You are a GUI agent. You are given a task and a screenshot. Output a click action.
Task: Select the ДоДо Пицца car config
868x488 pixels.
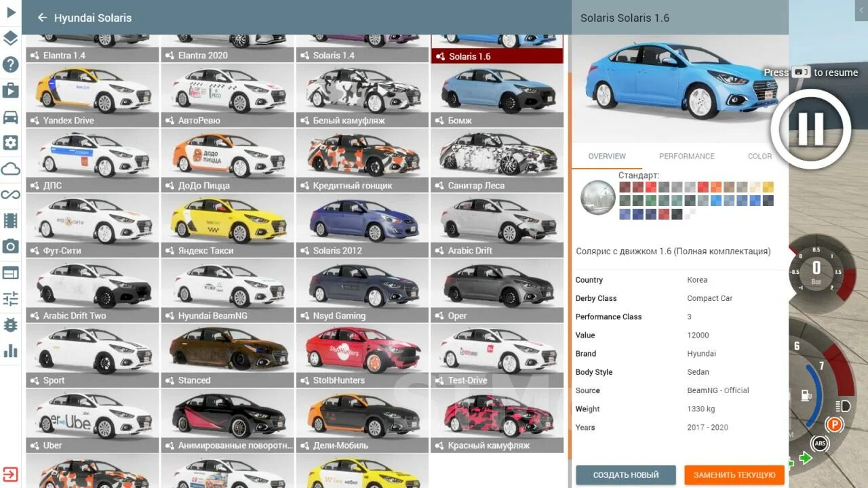pyautogui.click(x=227, y=161)
